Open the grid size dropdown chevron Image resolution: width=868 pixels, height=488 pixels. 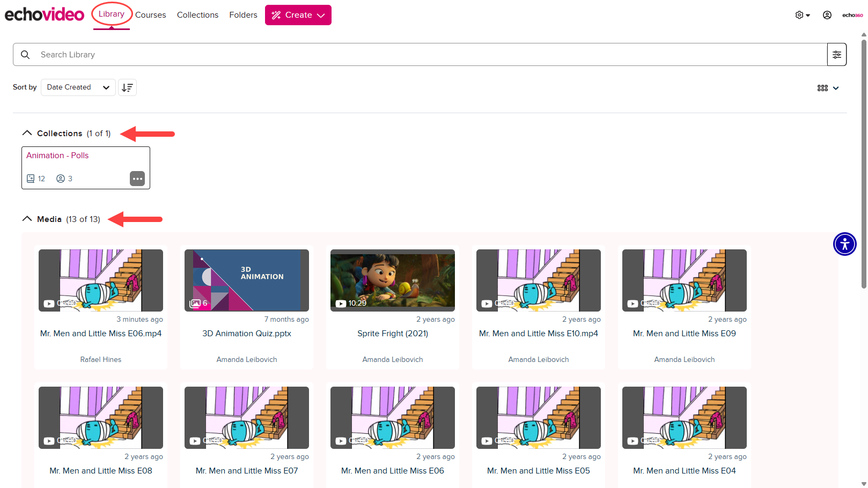pos(835,88)
